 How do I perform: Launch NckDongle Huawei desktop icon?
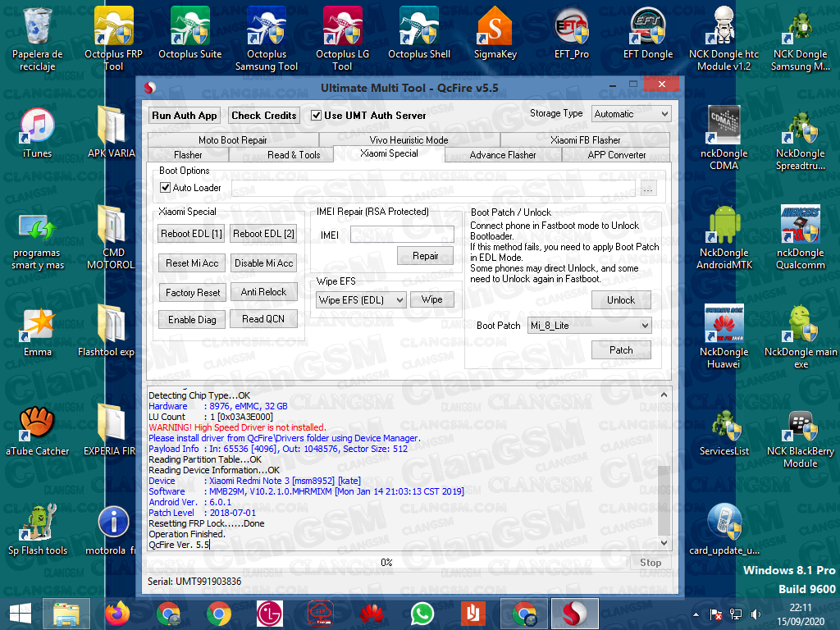pos(724,336)
